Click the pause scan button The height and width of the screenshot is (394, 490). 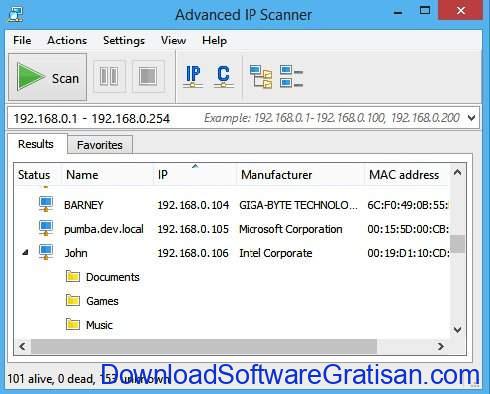point(109,76)
